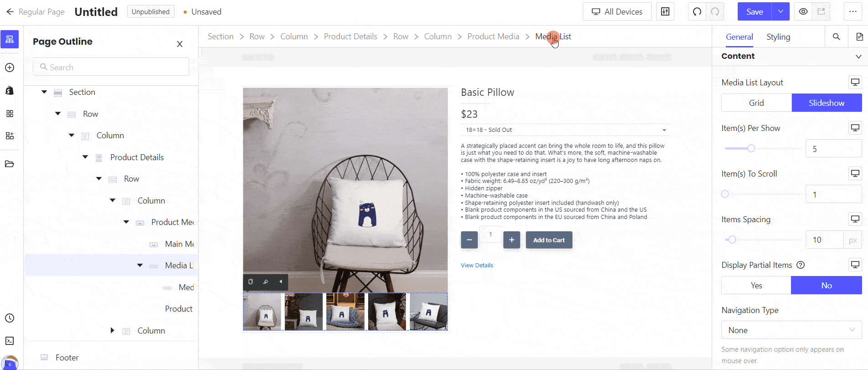Switch to the Styling tab
Viewport: 868px width, 370px height.
(778, 37)
